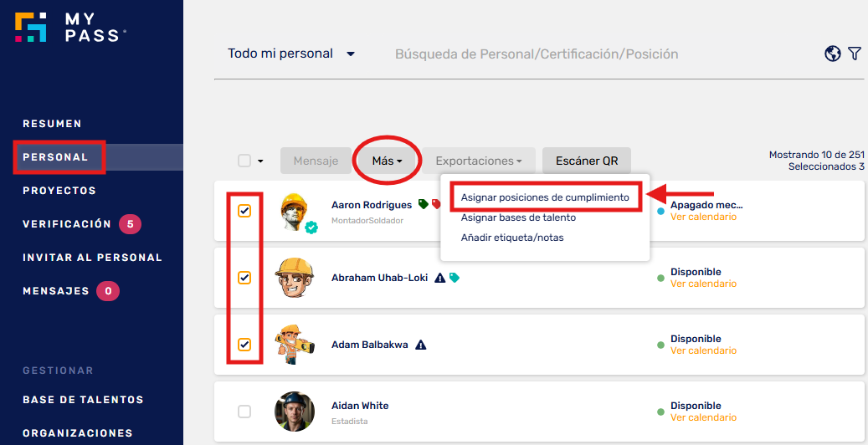
Task: Open Base de talentos in sidebar
Action: [x=83, y=400]
